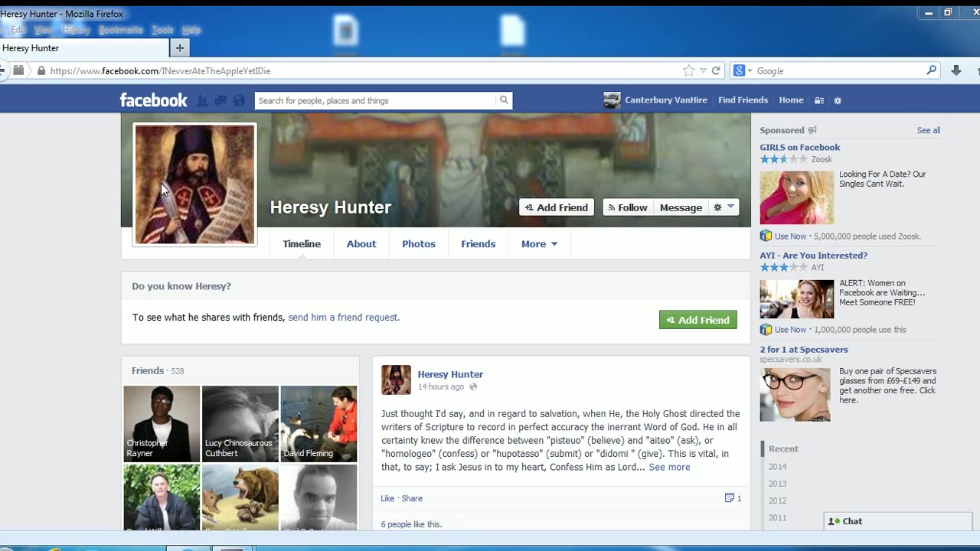Jump to 2012 on timeline

coord(777,500)
